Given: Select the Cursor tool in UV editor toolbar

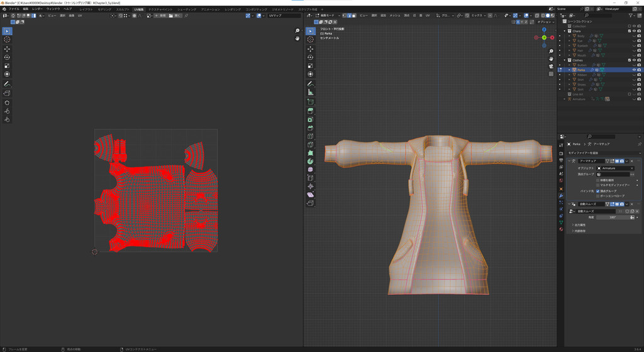Looking at the screenshot, I should pos(7,40).
